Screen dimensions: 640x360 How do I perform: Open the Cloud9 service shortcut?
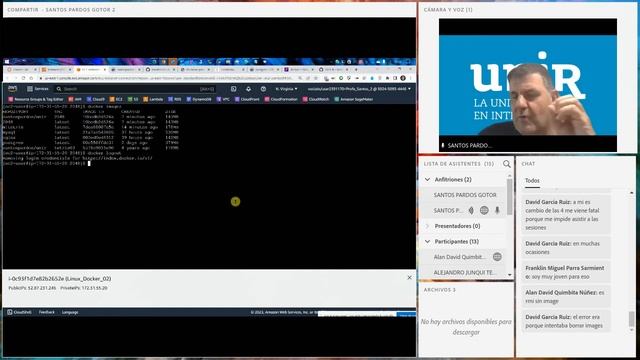[x=96, y=99]
